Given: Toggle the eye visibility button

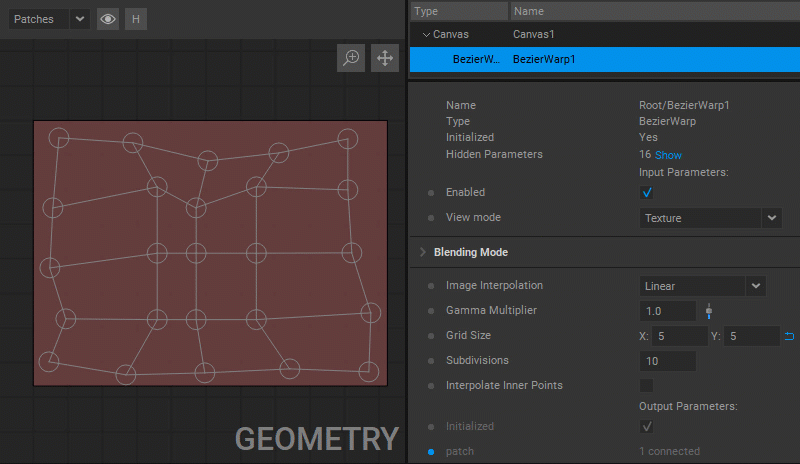Looking at the screenshot, I should (108, 19).
